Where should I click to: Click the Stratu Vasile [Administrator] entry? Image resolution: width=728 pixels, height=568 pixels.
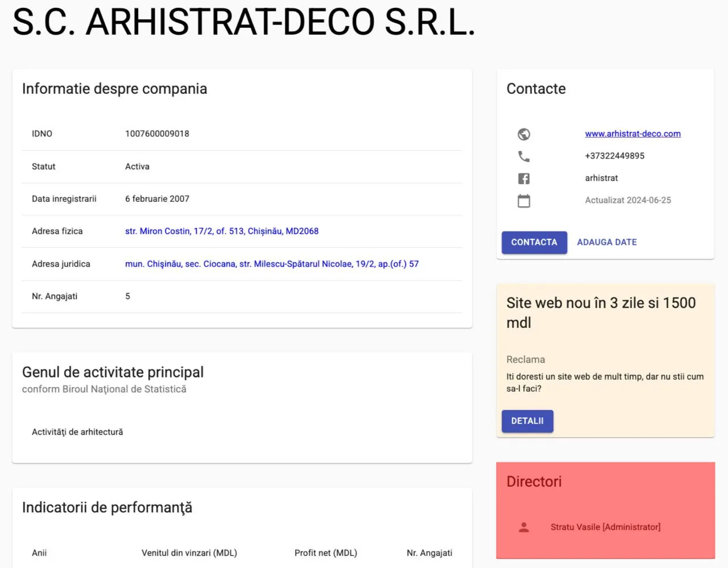[605, 527]
